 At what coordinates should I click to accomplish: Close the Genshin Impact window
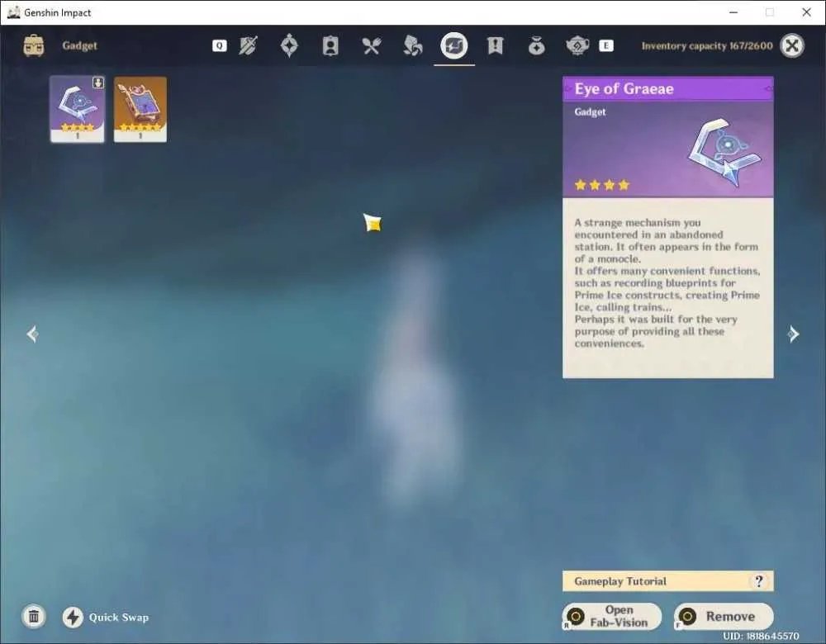click(x=806, y=12)
